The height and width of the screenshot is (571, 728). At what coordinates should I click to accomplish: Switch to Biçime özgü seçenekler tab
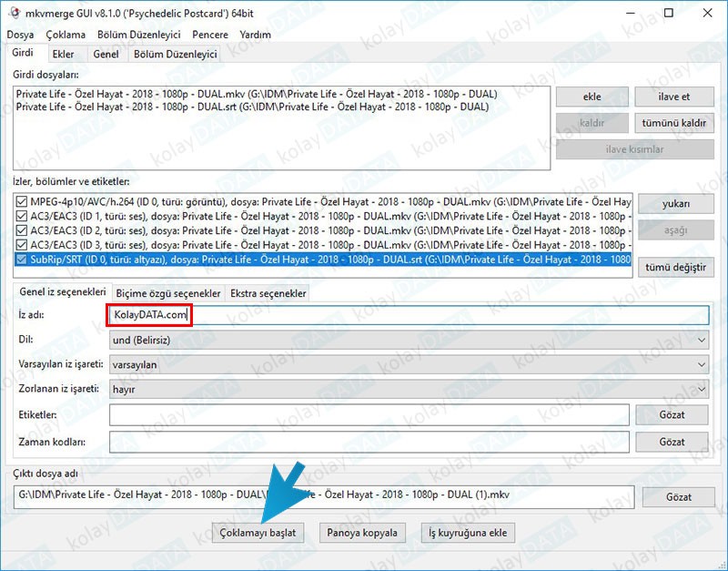click(167, 293)
